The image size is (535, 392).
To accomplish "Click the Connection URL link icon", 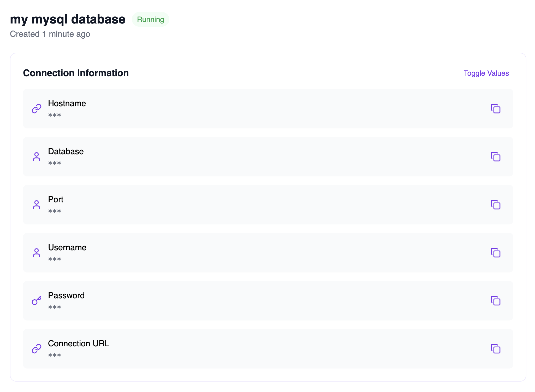I will coord(37,349).
